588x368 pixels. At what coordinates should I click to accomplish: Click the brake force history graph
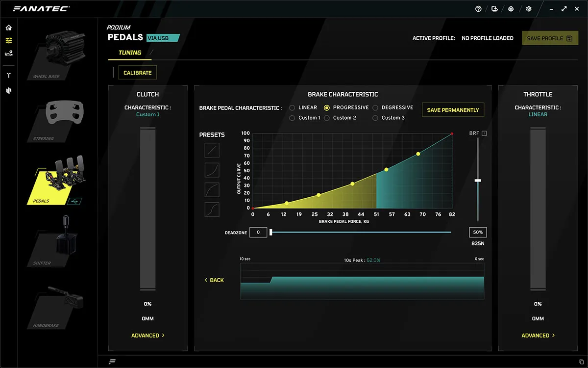tap(362, 281)
